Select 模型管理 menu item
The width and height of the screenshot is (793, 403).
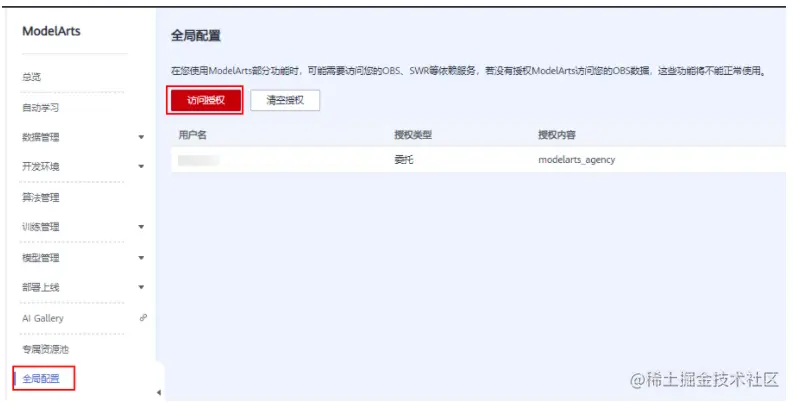[x=40, y=258]
